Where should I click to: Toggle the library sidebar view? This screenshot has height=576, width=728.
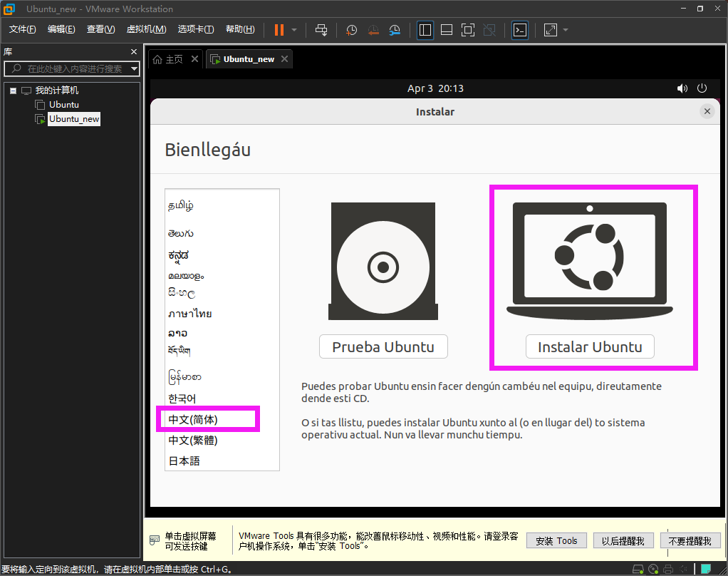425,30
